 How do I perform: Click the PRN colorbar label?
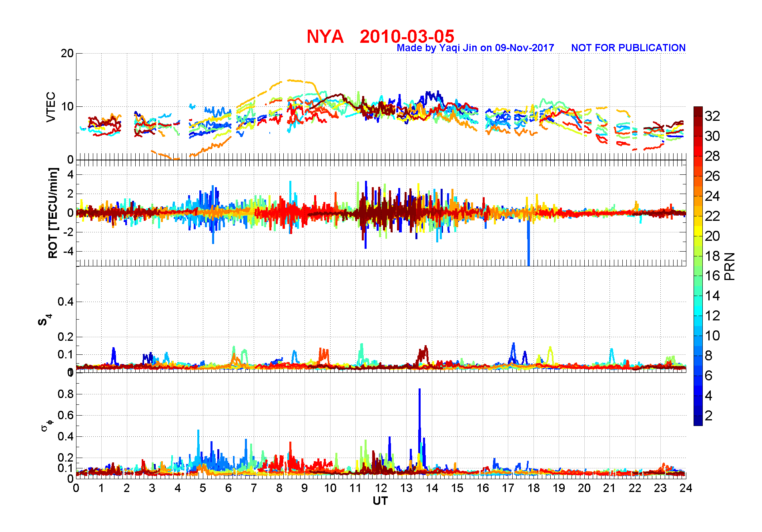(730, 266)
